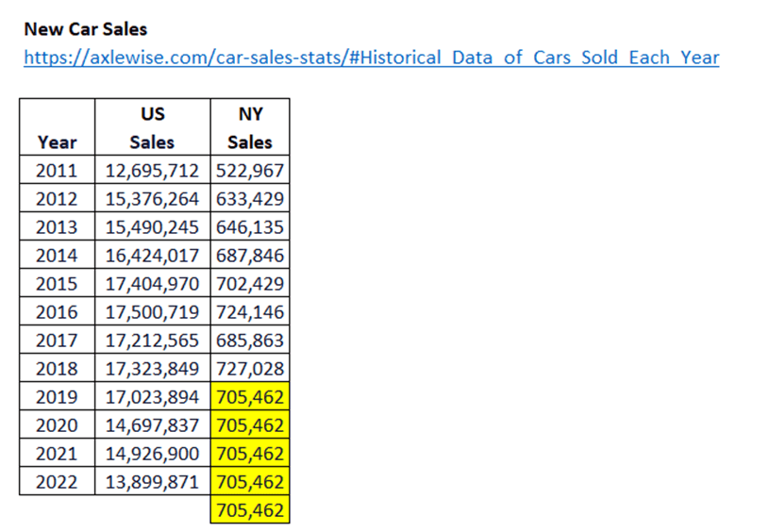
Task: Select the NY Sales header cell
Action: [x=250, y=127]
